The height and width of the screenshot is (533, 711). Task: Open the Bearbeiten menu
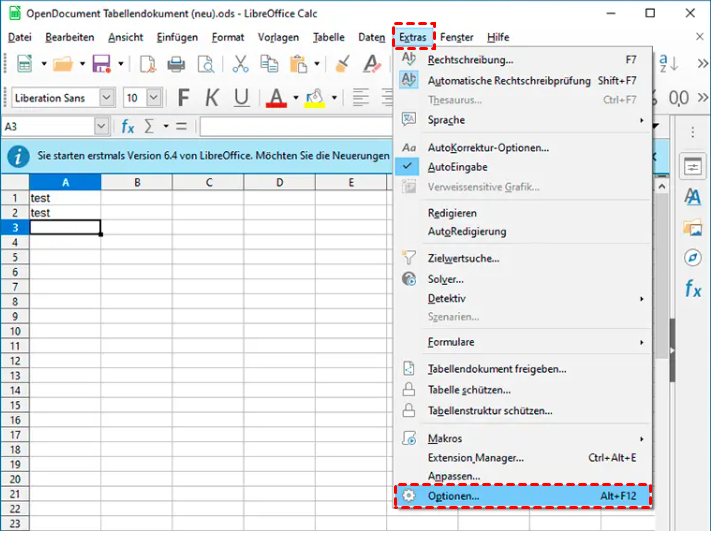coord(70,37)
